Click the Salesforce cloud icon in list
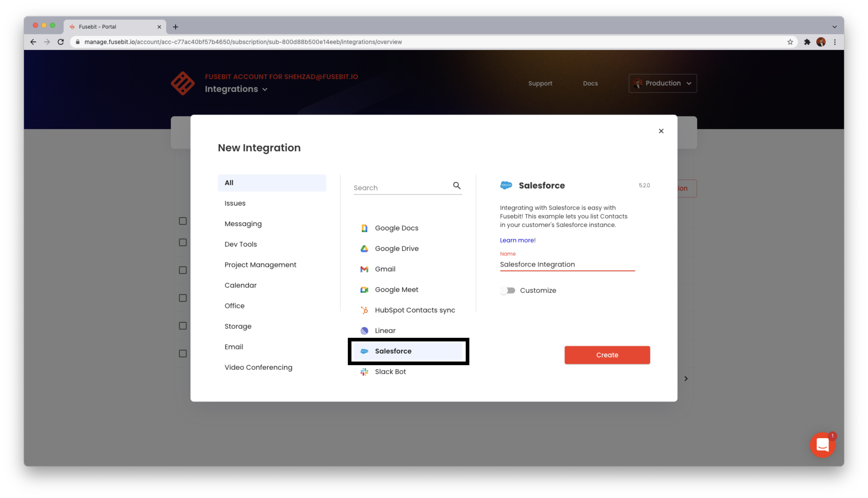The height and width of the screenshot is (498, 868). click(364, 351)
